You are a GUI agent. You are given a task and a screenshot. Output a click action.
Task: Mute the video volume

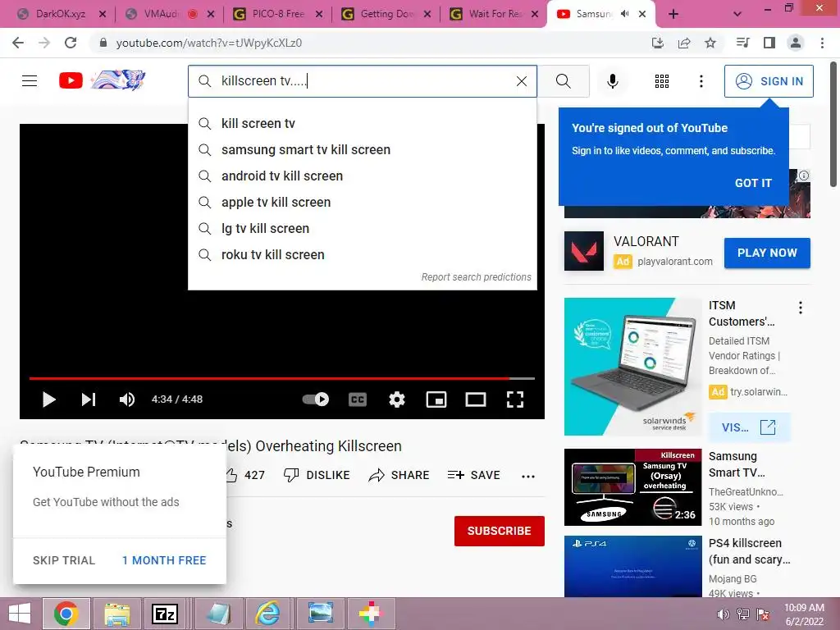(127, 399)
